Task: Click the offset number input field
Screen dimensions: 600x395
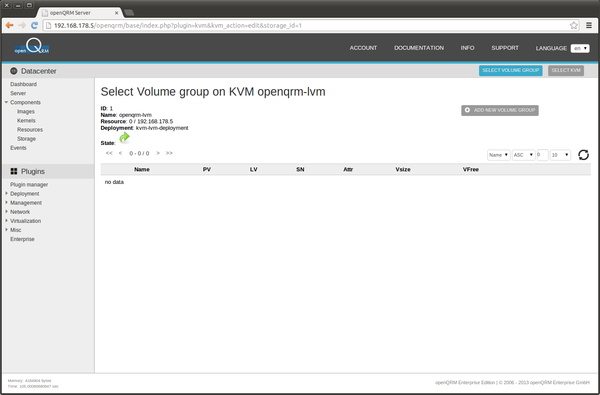Action: pos(542,155)
